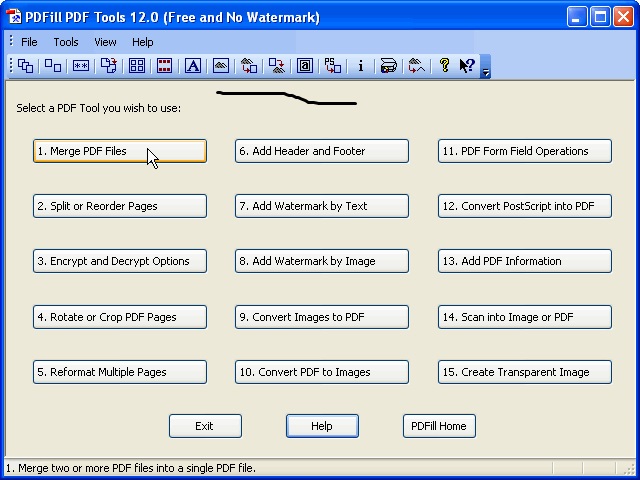This screenshot has height=480, width=640.
Task: Choose '6. Add Header and Footer' button
Action: pyautogui.click(x=322, y=151)
